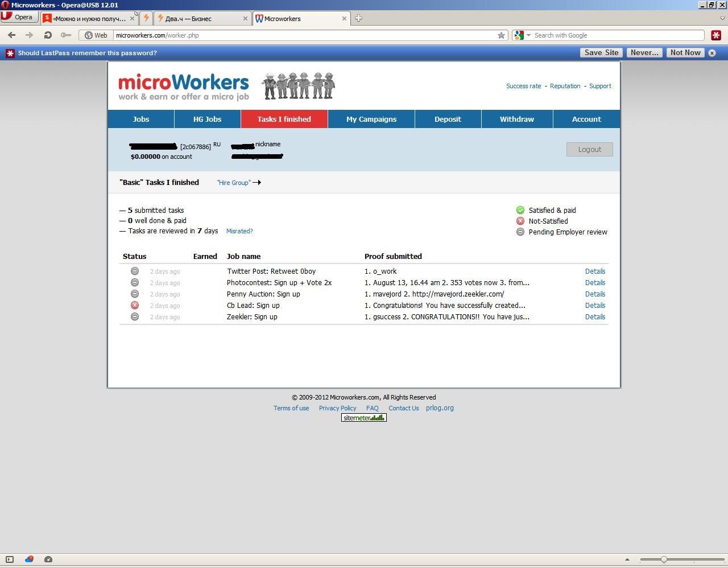
Task: Open Details for Photocontest task
Action: [x=595, y=283]
